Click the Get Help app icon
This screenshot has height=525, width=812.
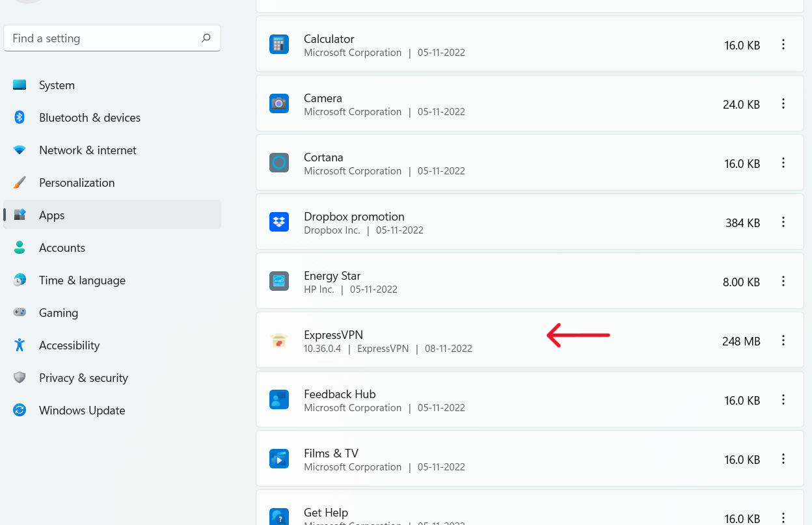tap(279, 517)
